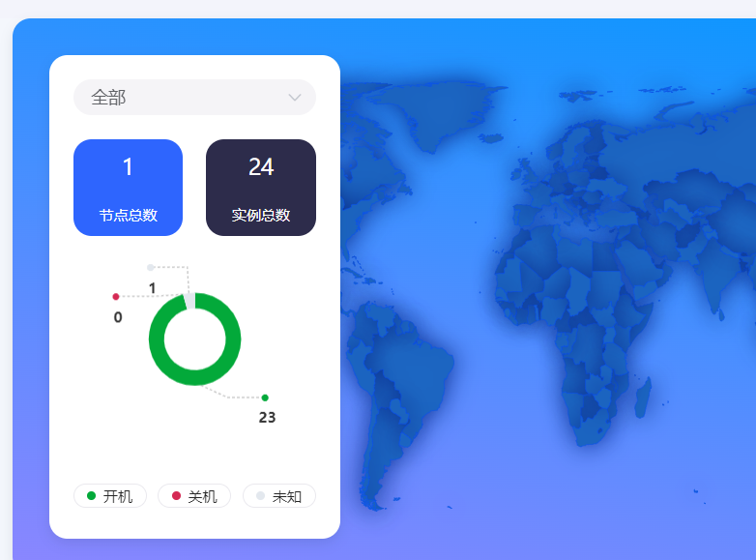Click the 23 value label on chart

[x=267, y=417]
